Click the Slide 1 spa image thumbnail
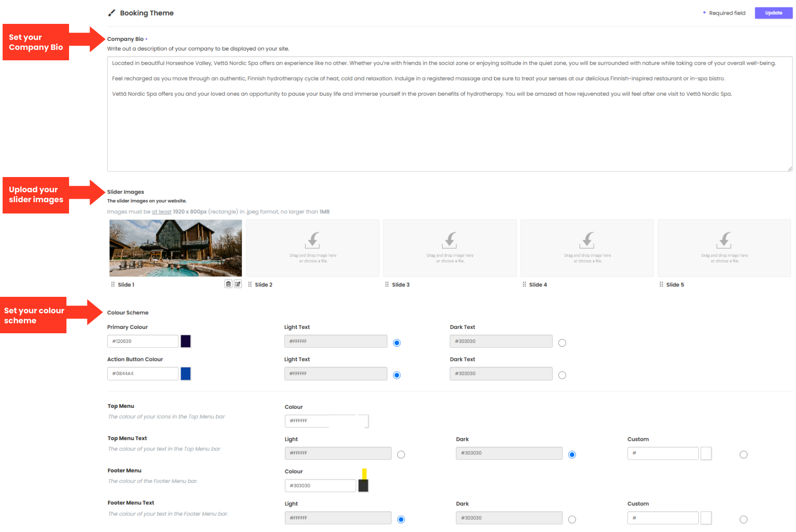This screenshot has width=796, height=532. (x=175, y=248)
